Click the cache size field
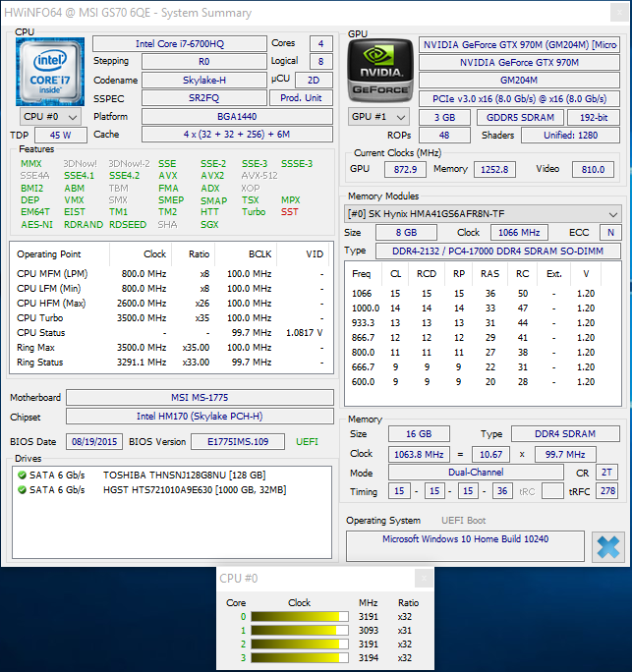 237,135
